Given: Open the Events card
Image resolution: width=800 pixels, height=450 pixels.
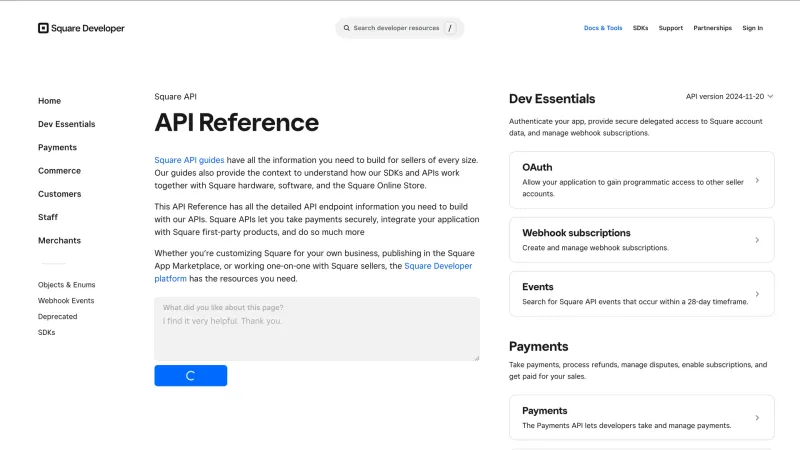Looking at the screenshot, I should click(641, 294).
